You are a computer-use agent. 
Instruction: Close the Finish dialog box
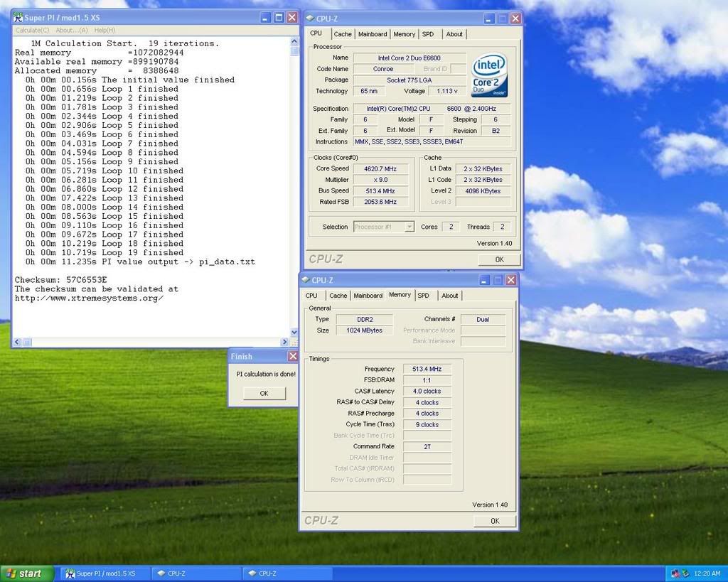click(293, 356)
